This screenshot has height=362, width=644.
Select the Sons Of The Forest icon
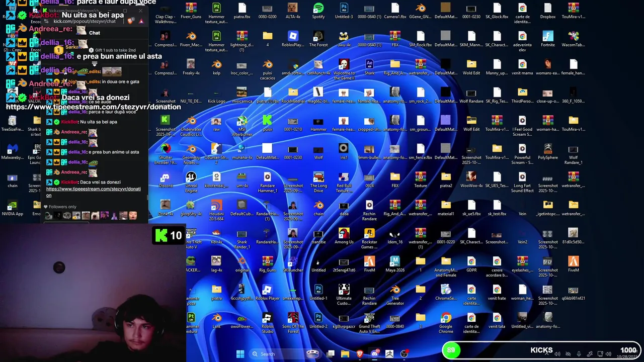pos(293,323)
